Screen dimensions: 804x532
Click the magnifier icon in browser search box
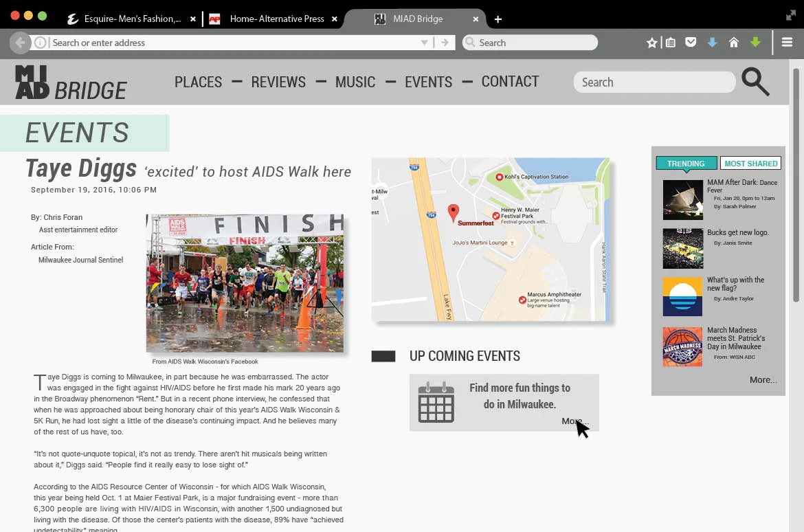click(x=470, y=42)
